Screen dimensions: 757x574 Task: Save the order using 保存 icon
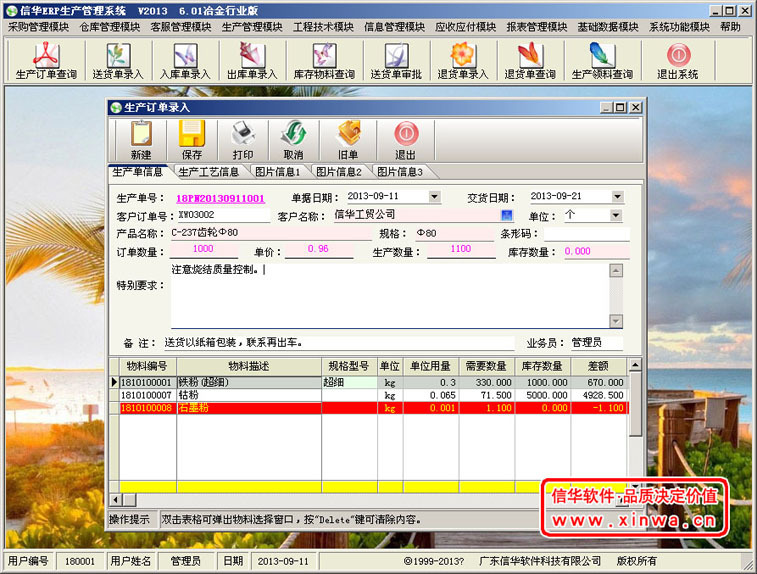pyautogui.click(x=192, y=140)
